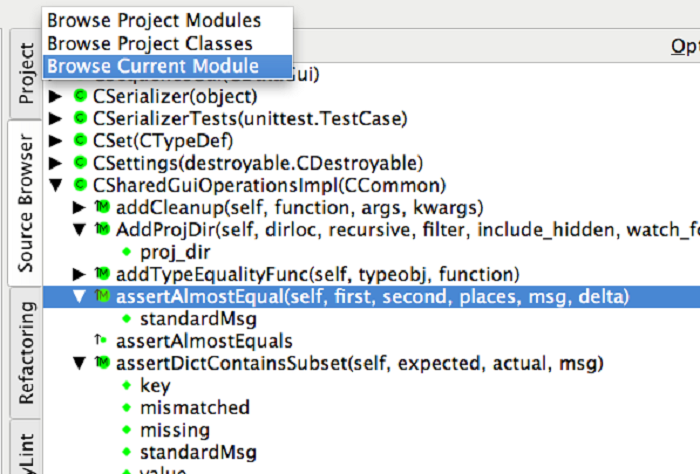Pick the Browse Current Module option

coord(153,66)
